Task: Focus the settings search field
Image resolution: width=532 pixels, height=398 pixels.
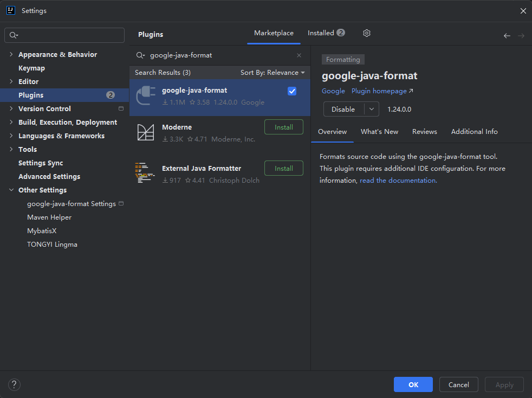Action: (x=64, y=35)
